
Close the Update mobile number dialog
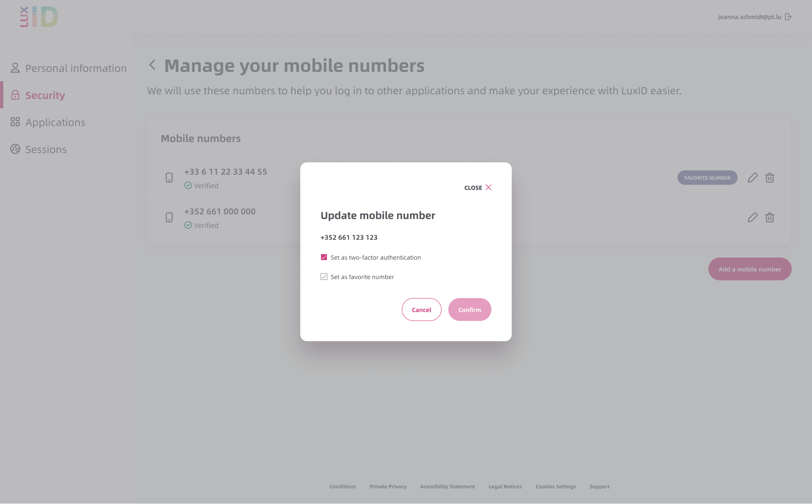click(478, 187)
